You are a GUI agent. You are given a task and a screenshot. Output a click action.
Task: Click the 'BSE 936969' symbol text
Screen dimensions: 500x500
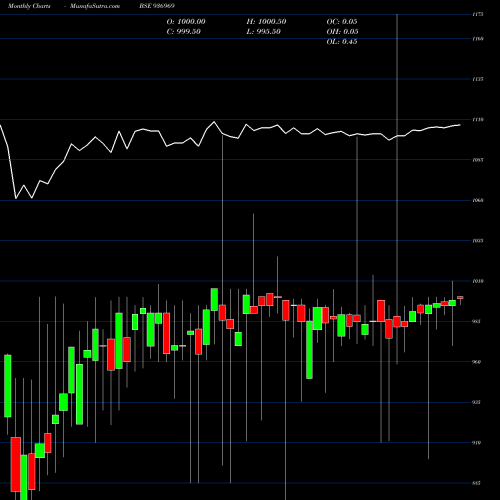[157, 6]
